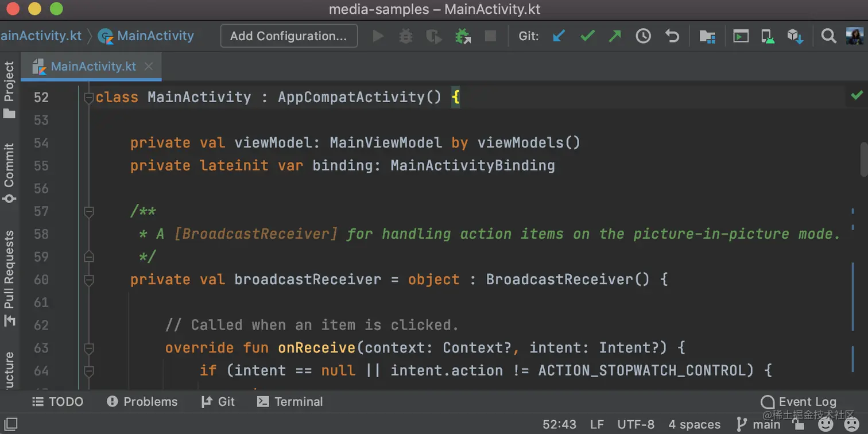Toggle file read-only lock icon
868x434 pixels.
(799, 425)
